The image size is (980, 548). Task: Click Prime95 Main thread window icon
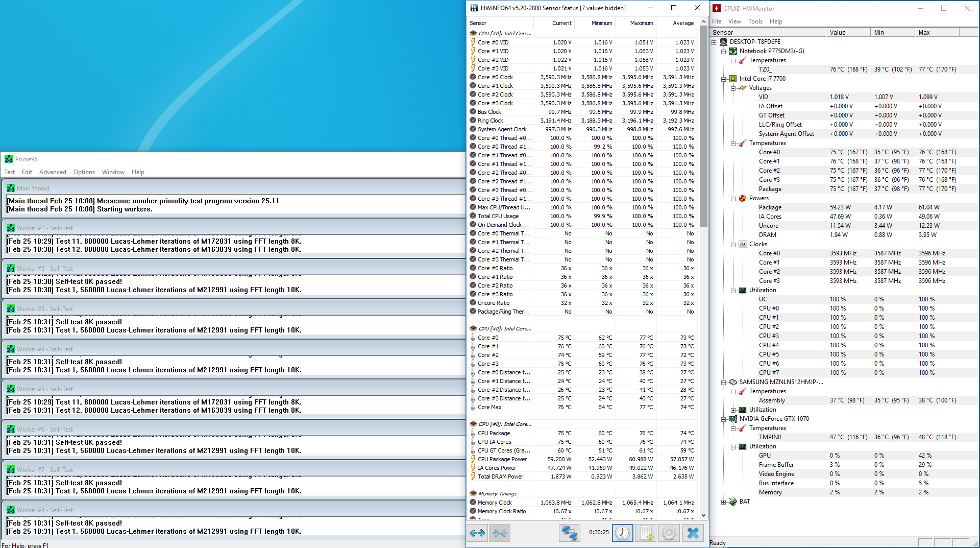(11, 188)
